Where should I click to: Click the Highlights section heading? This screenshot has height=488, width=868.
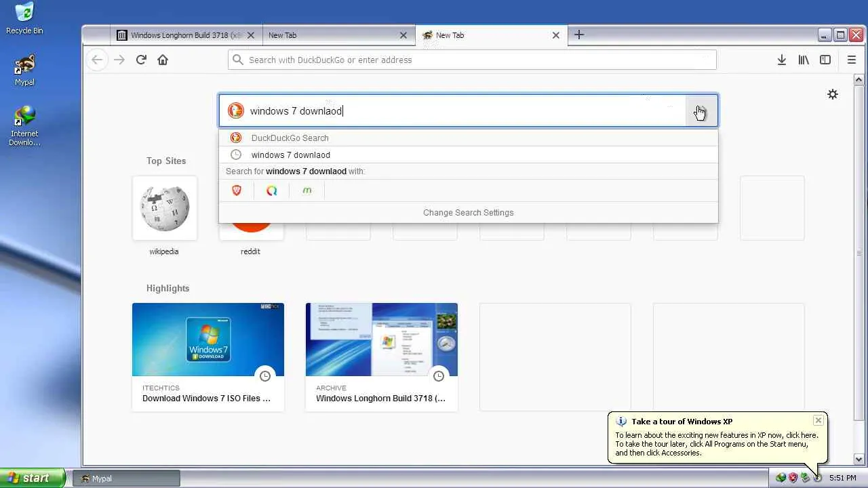coord(167,288)
